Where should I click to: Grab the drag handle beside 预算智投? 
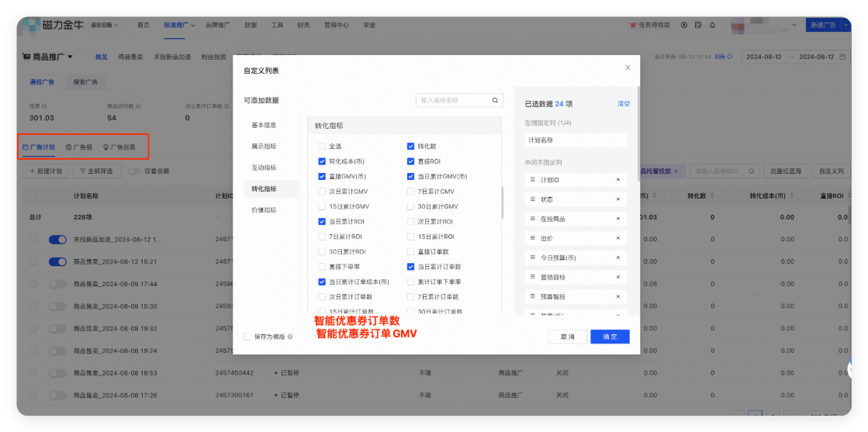[x=533, y=296]
